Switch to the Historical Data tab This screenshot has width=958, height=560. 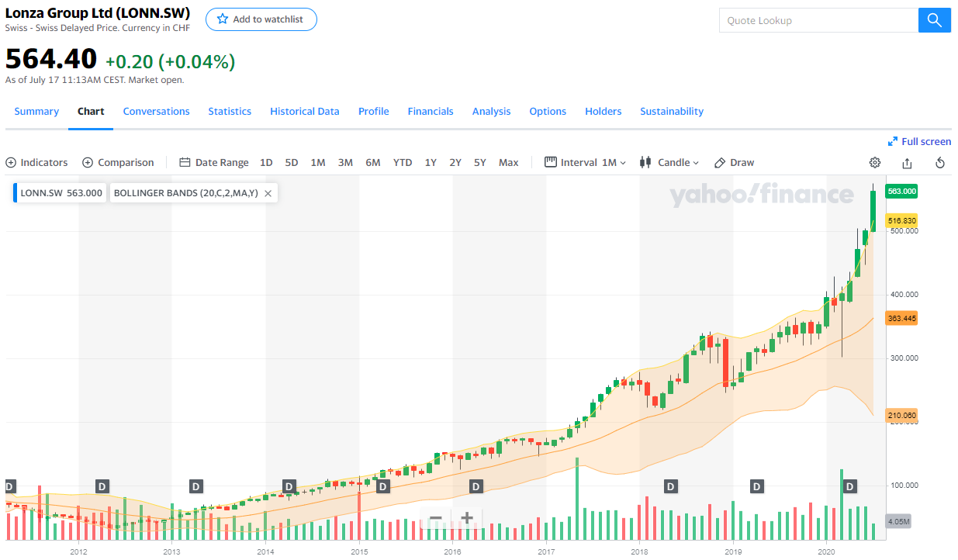[x=304, y=111]
